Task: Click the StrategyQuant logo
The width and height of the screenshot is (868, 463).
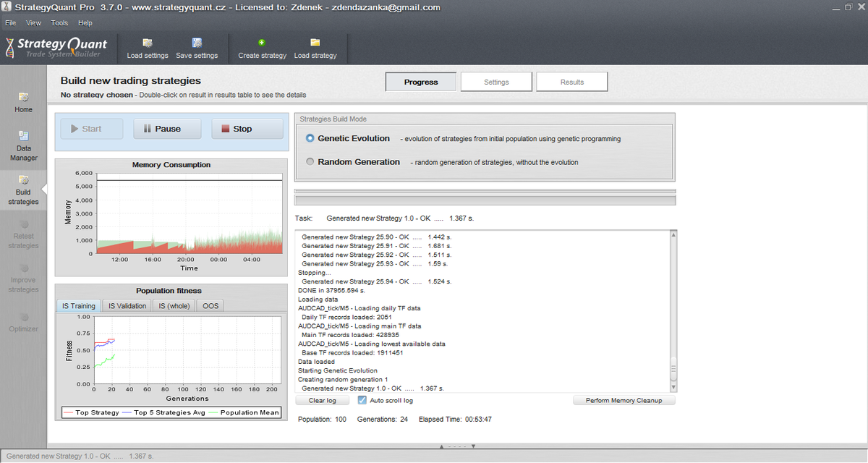Action: 56,48
